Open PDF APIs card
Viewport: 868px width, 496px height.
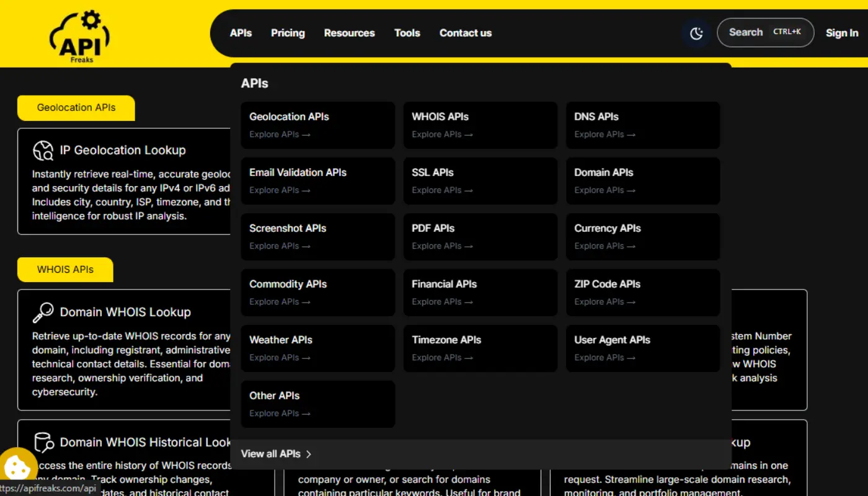pos(480,237)
